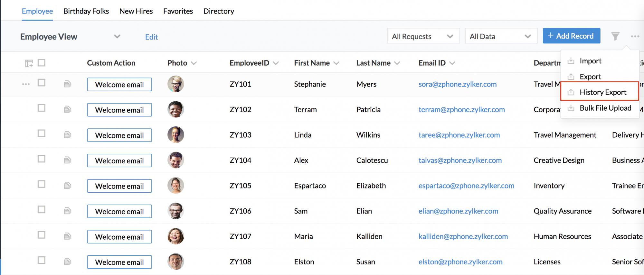Open document icon for ZY107 row
This screenshot has width=644, height=275.
[x=67, y=236]
